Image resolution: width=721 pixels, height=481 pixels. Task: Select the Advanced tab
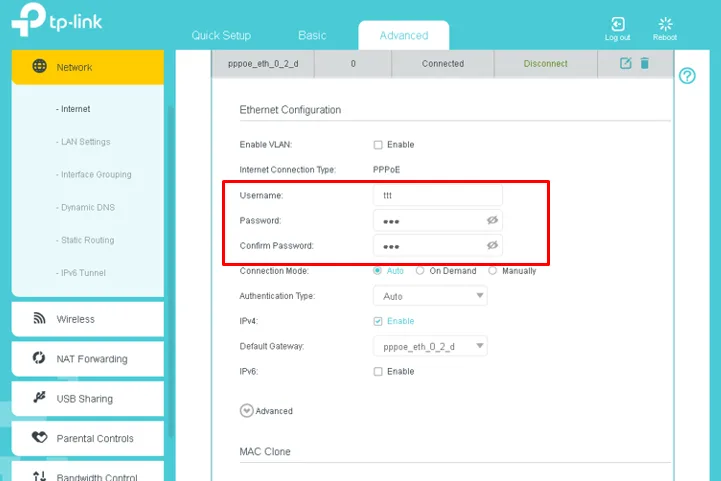click(404, 35)
